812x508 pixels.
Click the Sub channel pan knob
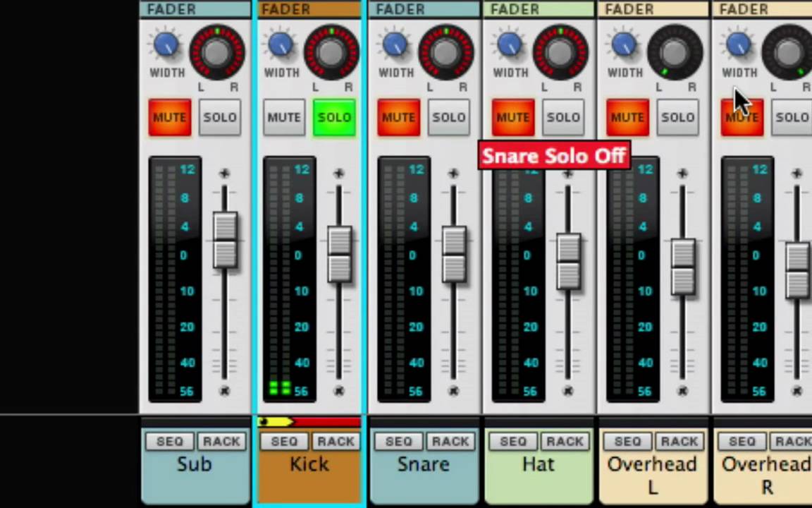coord(217,52)
